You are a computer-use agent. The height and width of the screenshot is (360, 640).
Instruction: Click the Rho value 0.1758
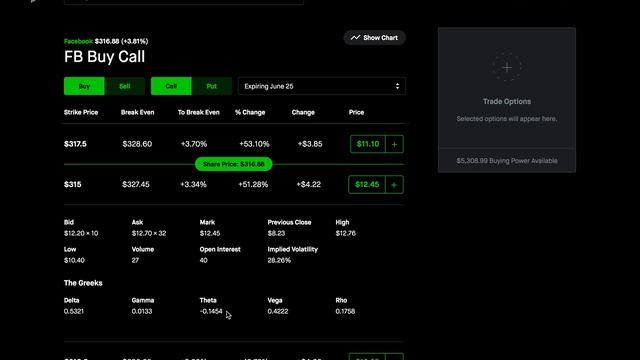tap(345, 311)
